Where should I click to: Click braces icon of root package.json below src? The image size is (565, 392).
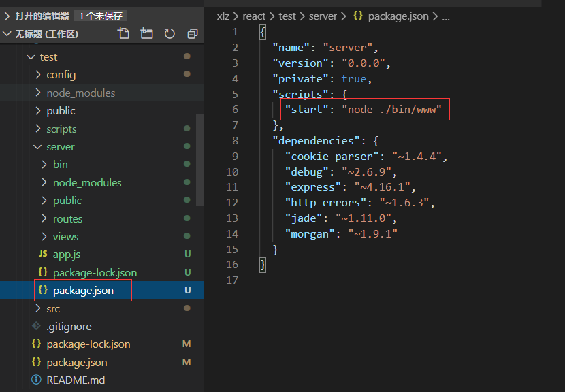36,361
